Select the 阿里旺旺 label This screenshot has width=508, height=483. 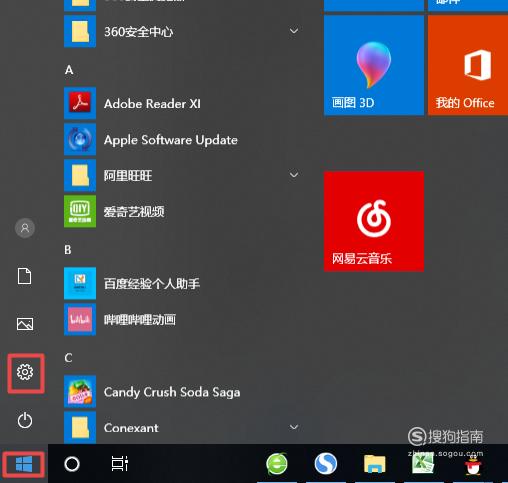(x=128, y=176)
